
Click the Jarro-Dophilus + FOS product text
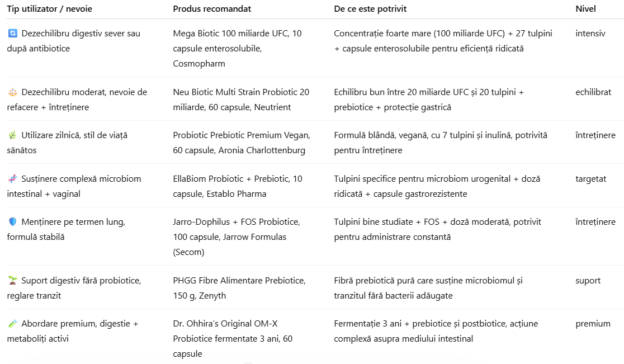click(236, 237)
